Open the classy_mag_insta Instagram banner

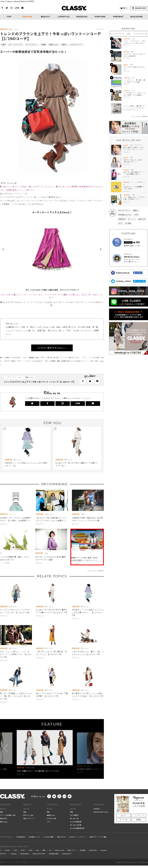coord(128,291)
